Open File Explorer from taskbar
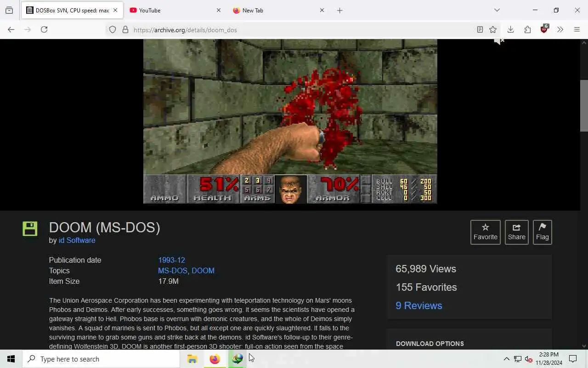Viewport: 588px width, 368px height. [192, 359]
